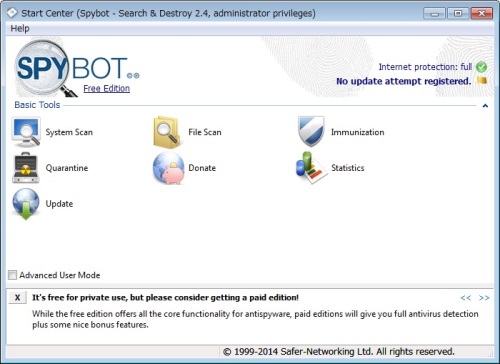The height and width of the screenshot is (364, 500).
Task: Open the System Scan tool icon
Action: click(26, 132)
